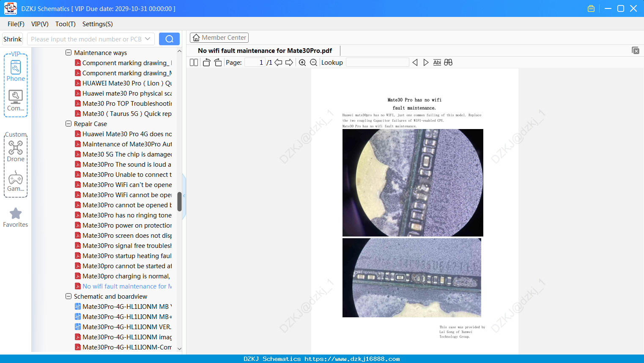Image resolution: width=644 pixels, height=363 pixels.
Task: Click the page number input box
Action: point(255,63)
